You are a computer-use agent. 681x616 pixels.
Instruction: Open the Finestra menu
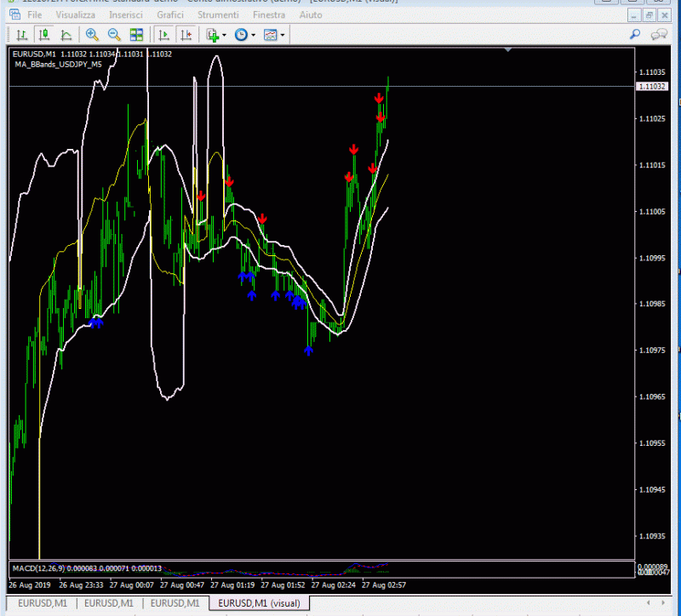[269, 14]
